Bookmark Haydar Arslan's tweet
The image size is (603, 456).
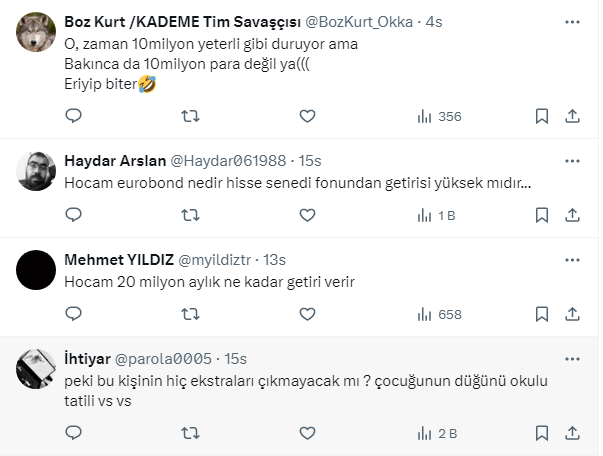pos(541,215)
